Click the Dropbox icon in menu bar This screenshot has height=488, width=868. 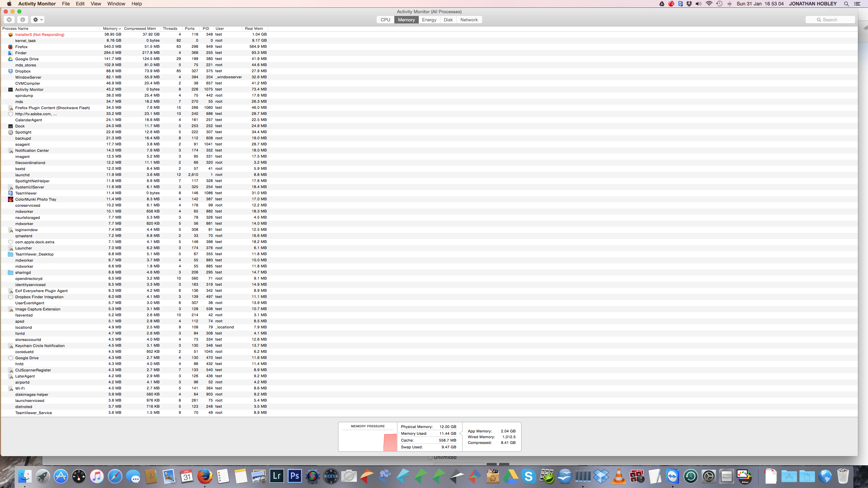[x=689, y=4]
